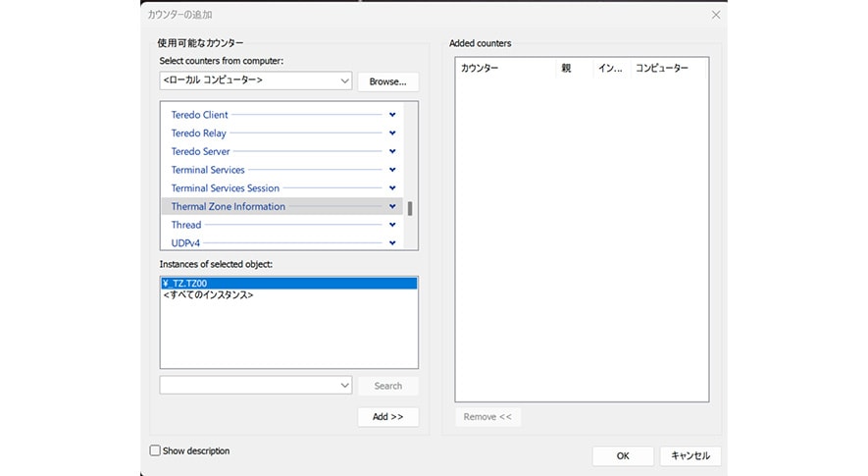Click the カウンター column header
Image resolution: width=868 pixels, height=476 pixels.
point(481,69)
